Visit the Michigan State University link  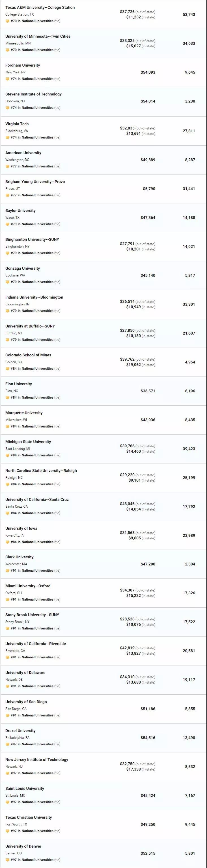pyautogui.click(x=28, y=442)
